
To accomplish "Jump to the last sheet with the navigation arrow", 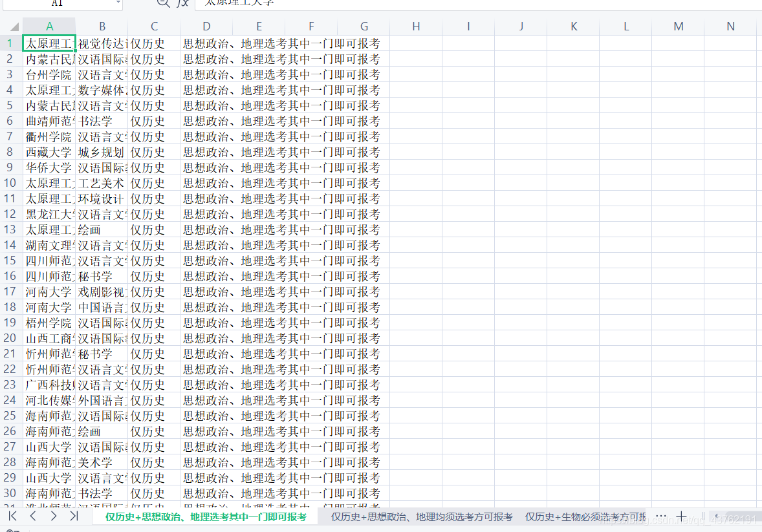I will (x=74, y=516).
